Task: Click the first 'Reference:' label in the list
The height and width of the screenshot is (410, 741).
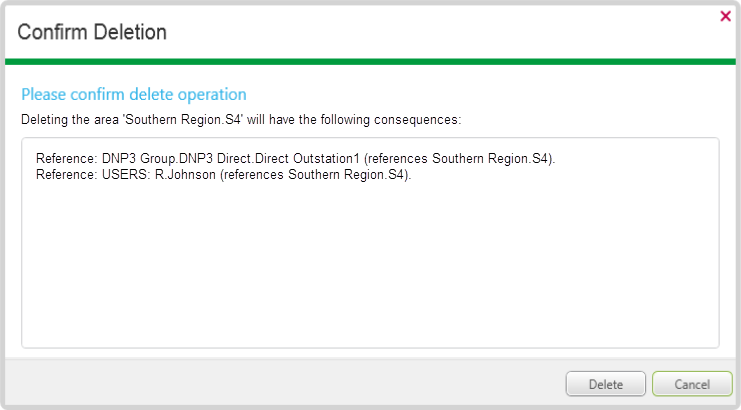Action: [x=66, y=159]
